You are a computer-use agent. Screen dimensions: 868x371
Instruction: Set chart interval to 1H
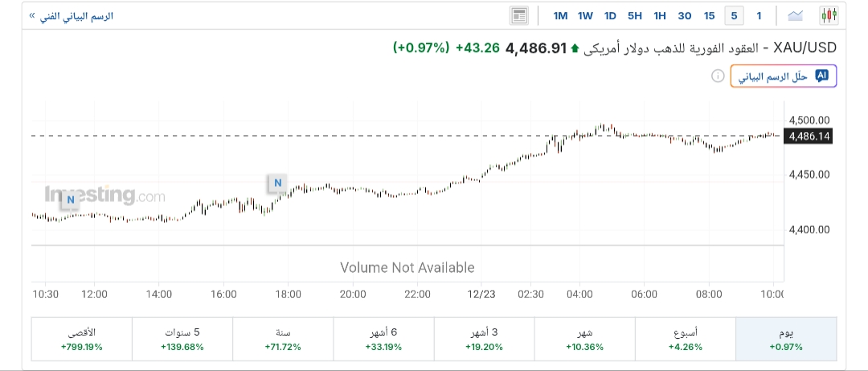click(x=660, y=16)
